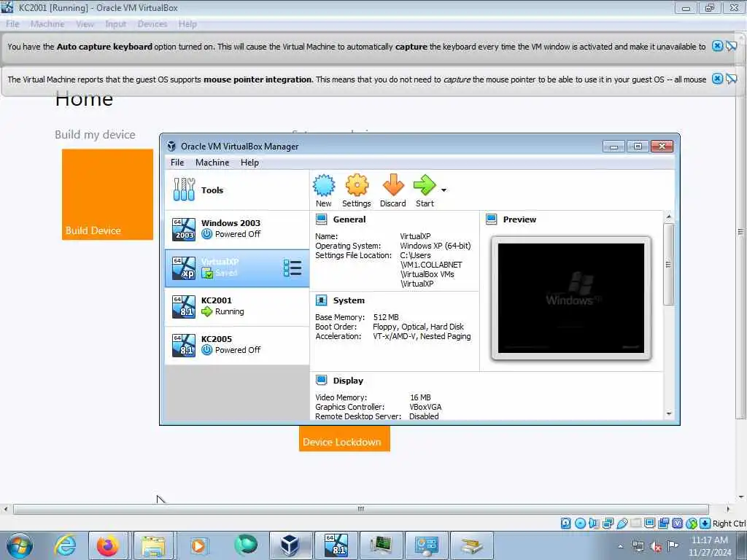Click the hard disk activity status icon
This screenshot has width=747, height=560.
565,524
